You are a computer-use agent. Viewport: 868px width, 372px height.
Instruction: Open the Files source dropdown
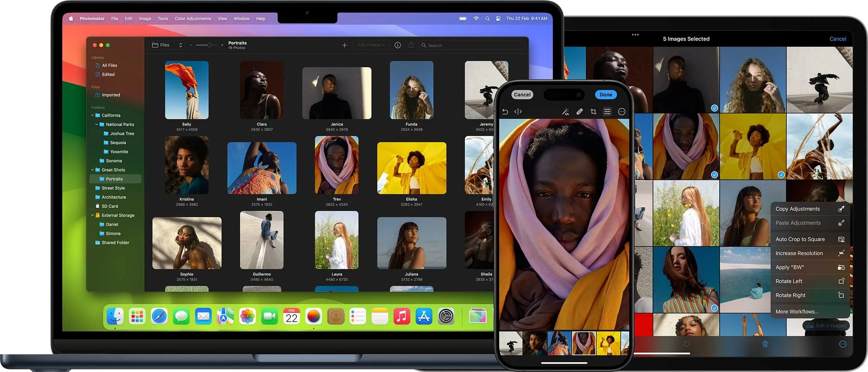pyautogui.click(x=168, y=45)
